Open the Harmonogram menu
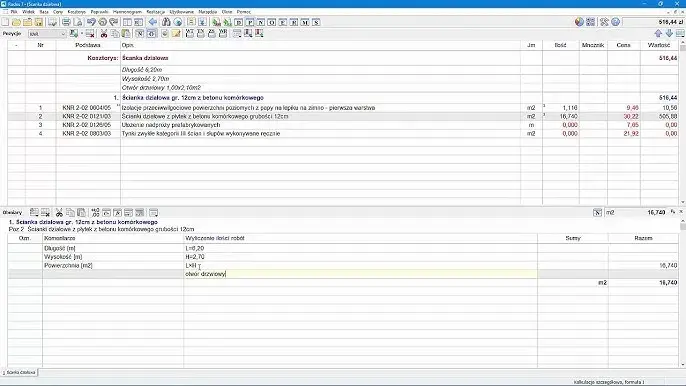 pos(127,12)
